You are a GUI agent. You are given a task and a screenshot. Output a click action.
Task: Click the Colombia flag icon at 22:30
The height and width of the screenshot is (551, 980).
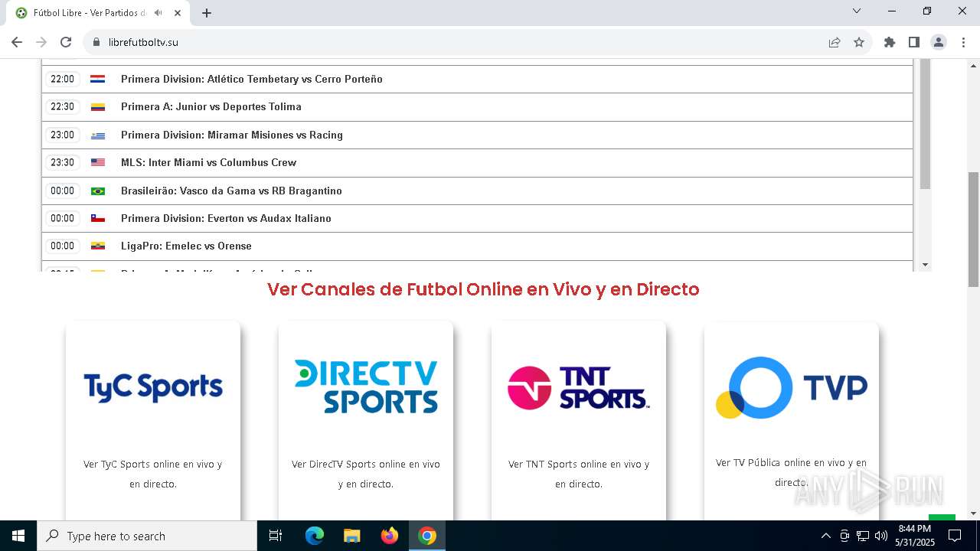point(98,107)
